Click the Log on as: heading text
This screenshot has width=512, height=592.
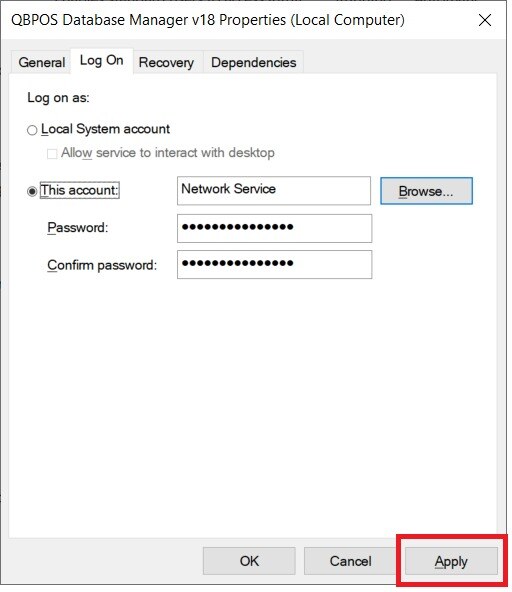click(58, 98)
